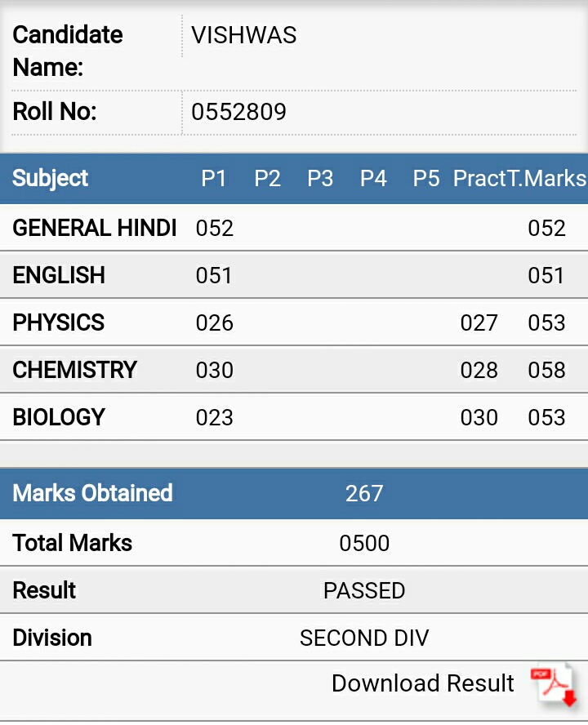The height and width of the screenshot is (725, 588).
Task: Select the Total Marks value 0500
Action: tap(364, 543)
